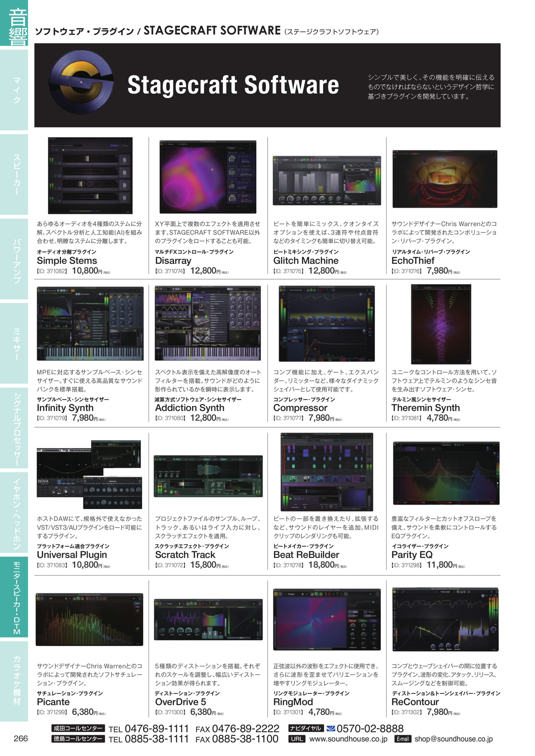Click the shop@soundhouse.co.jp email address
This screenshot has height=756, width=535.
pyautogui.click(x=453, y=739)
